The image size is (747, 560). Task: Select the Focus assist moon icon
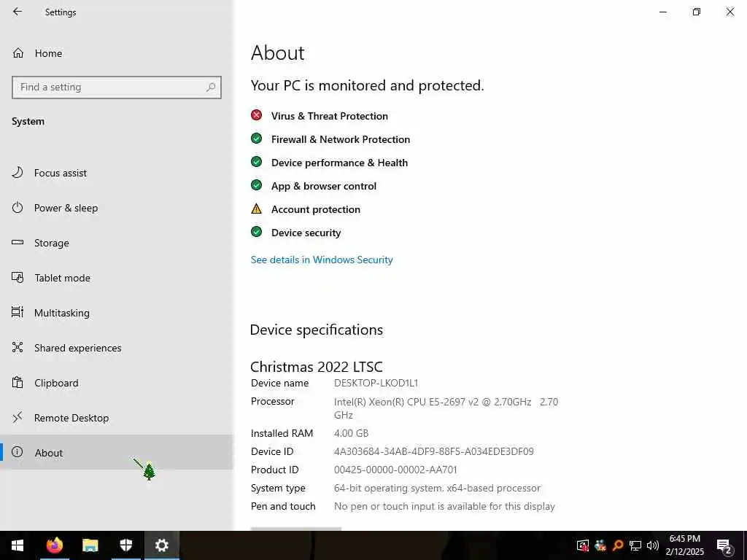pyautogui.click(x=18, y=172)
